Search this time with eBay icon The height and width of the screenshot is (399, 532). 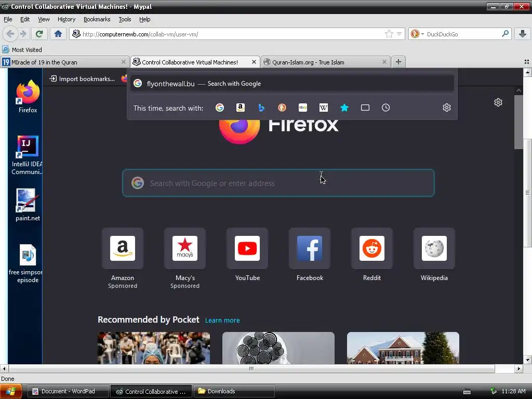(303, 108)
